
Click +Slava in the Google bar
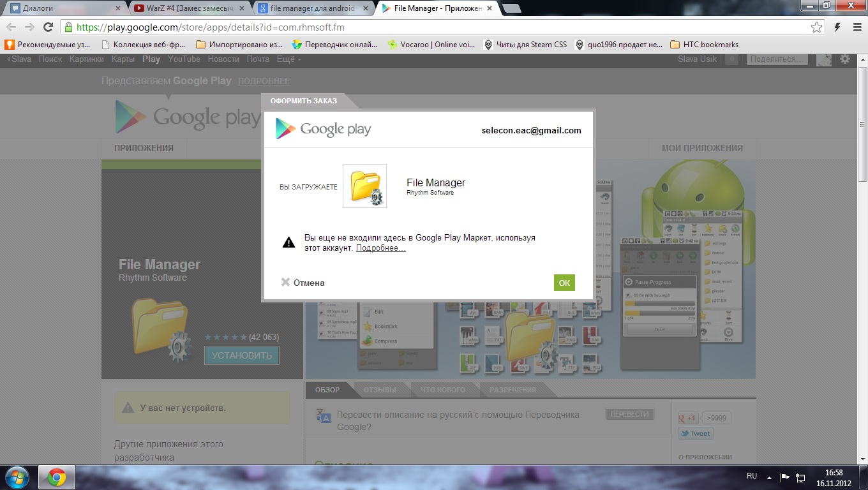tap(19, 59)
